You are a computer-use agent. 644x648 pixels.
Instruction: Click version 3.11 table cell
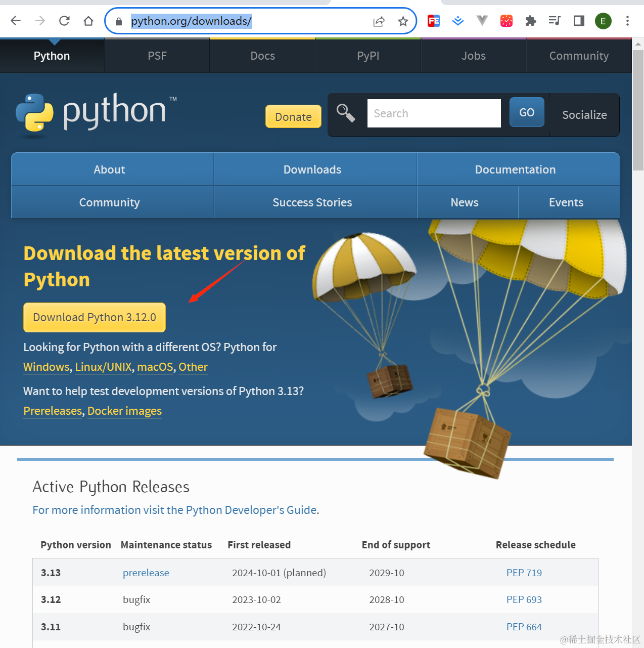coord(51,627)
